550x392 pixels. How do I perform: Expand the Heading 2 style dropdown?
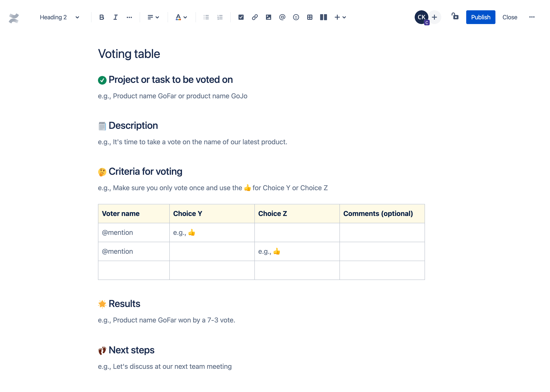[x=60, y=17]
